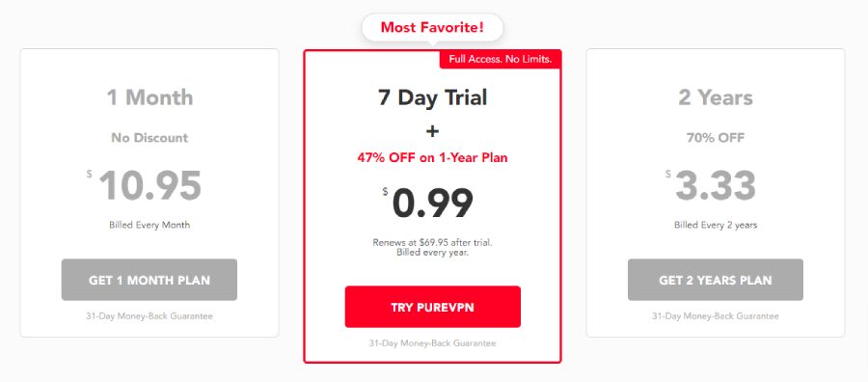868x382 pixels.
Task: Select the 1 Month plan heading
Action: coord(149,97)
